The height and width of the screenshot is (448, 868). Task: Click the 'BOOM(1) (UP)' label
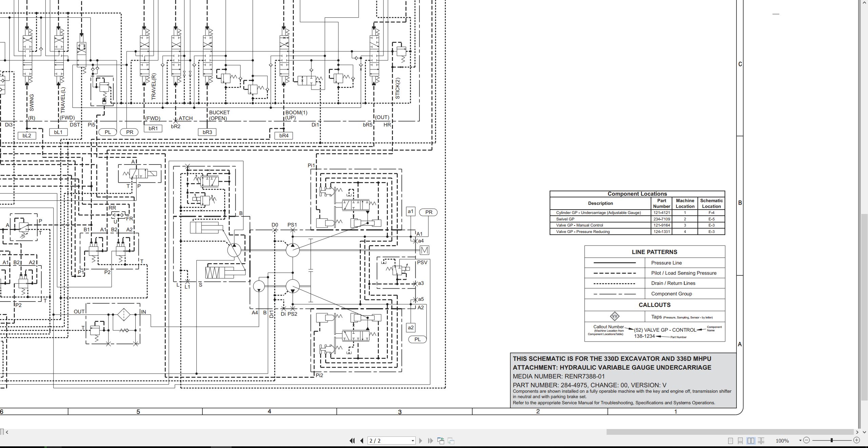click(296, 115)
